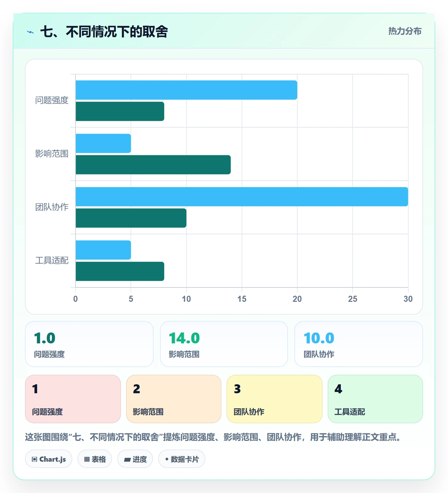Screen dimensions: 448x493
Task: Open the 14.0 影响范围 stat card
Action: click(224, 344)
